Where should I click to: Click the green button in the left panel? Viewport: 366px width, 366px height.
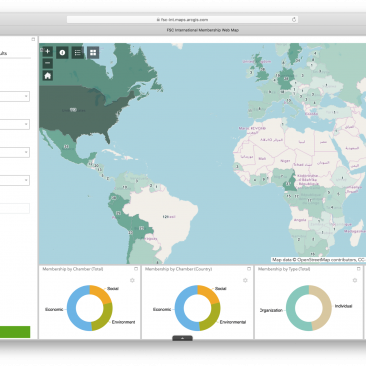click(x=15, y=332)
